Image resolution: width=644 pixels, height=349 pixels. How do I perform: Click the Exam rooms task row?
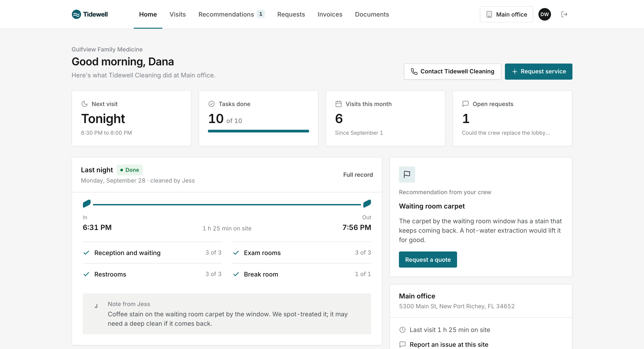point(302,253)
